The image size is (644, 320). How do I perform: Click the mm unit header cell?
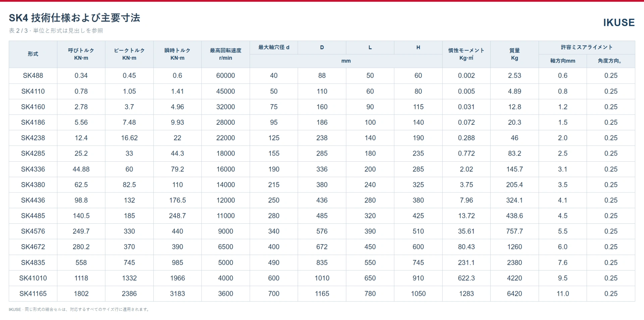click(x=346, y=61)
